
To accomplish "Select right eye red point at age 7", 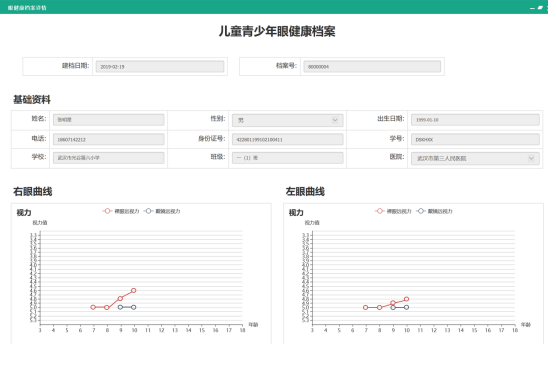I will click(93, 307).
